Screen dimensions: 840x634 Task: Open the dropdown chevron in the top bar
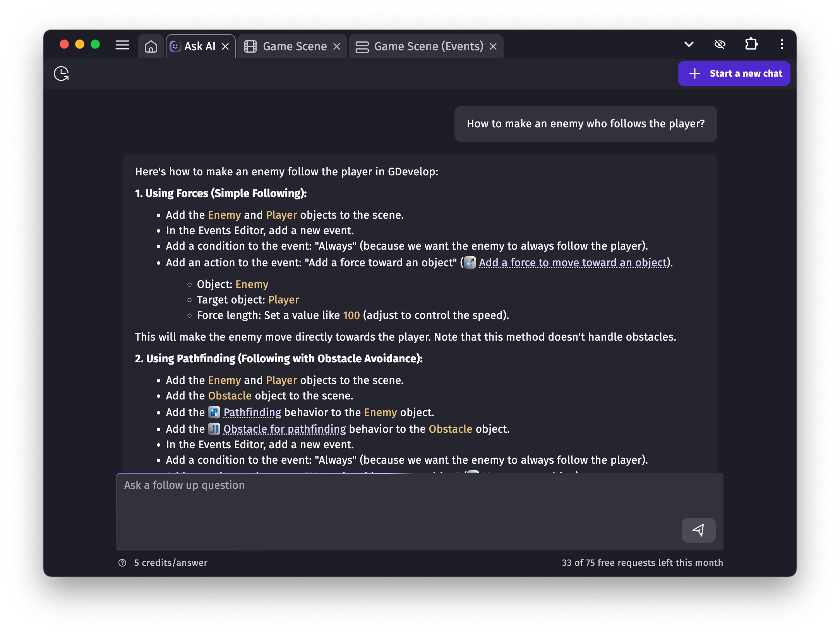(689, 44)
